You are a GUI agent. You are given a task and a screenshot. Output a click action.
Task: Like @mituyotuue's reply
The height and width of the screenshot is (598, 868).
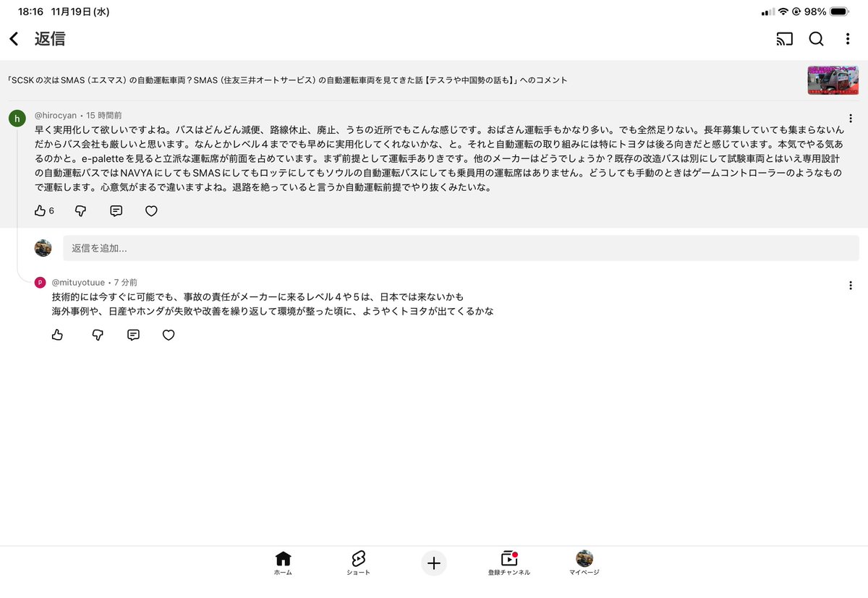(58, 334)
